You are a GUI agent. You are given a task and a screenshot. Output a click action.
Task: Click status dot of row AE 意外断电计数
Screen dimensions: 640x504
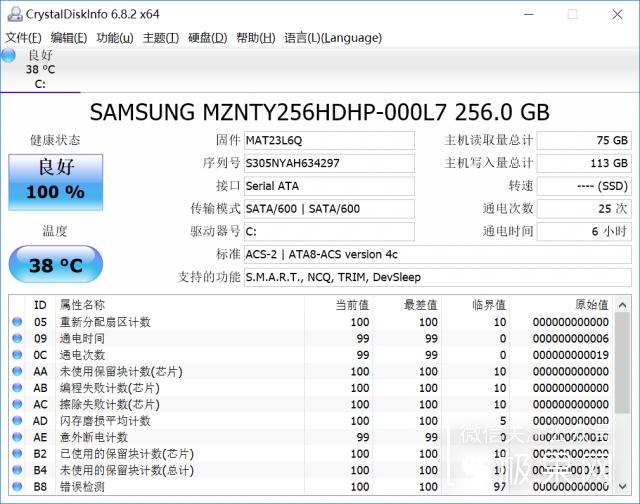point(17,437)
